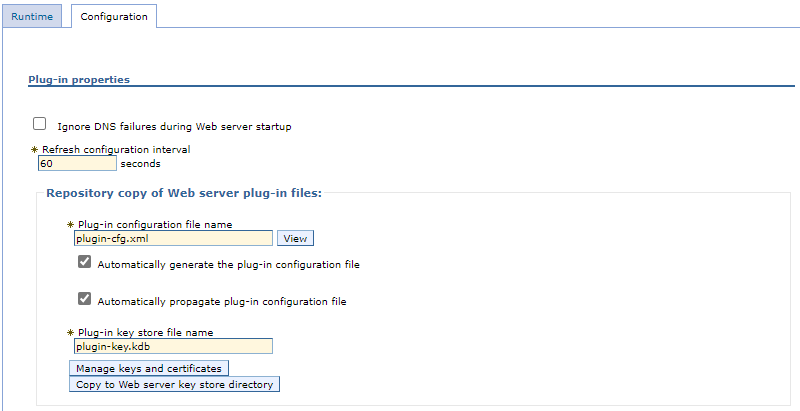Enable Ignore DNS failures checkbox

(39, 123)
